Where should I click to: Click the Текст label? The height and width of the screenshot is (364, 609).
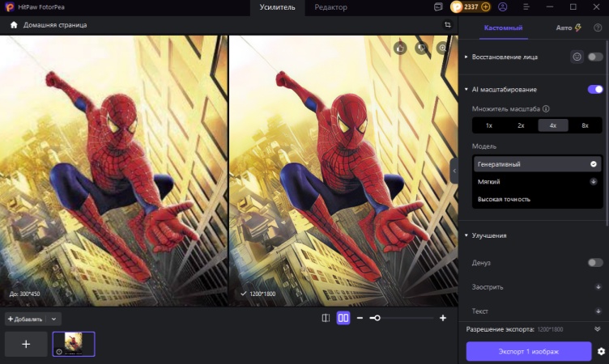click(x=479, y=311)
